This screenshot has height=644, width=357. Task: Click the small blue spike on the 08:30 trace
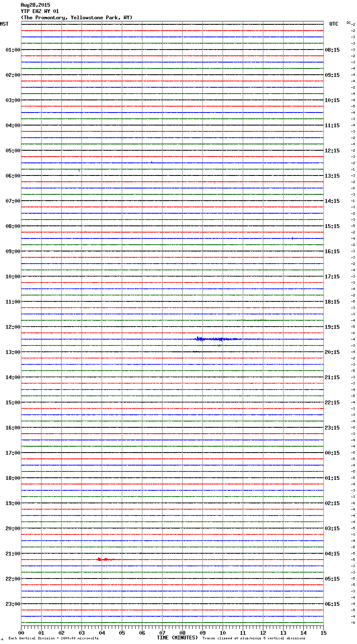click(x=292, y=238)
